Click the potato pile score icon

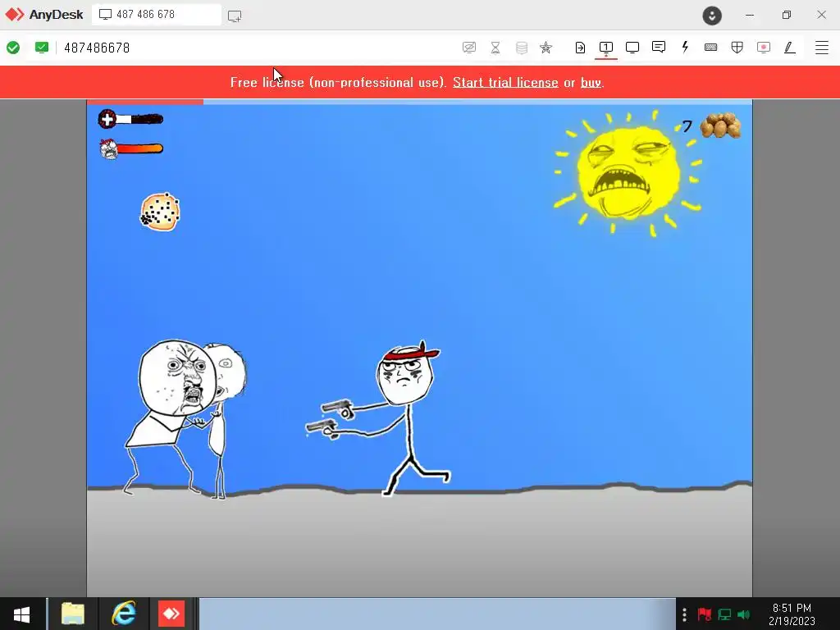click(x=720, y=126)
